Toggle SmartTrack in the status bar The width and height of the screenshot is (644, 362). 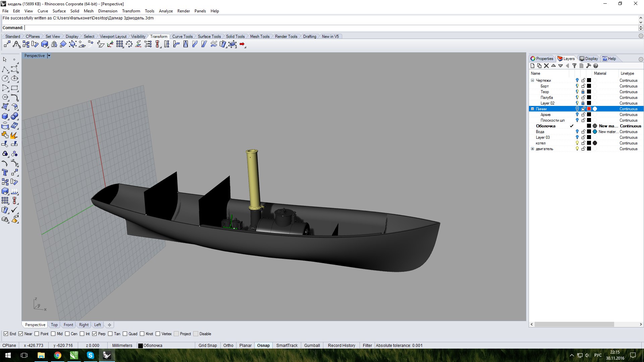[287, 346]
